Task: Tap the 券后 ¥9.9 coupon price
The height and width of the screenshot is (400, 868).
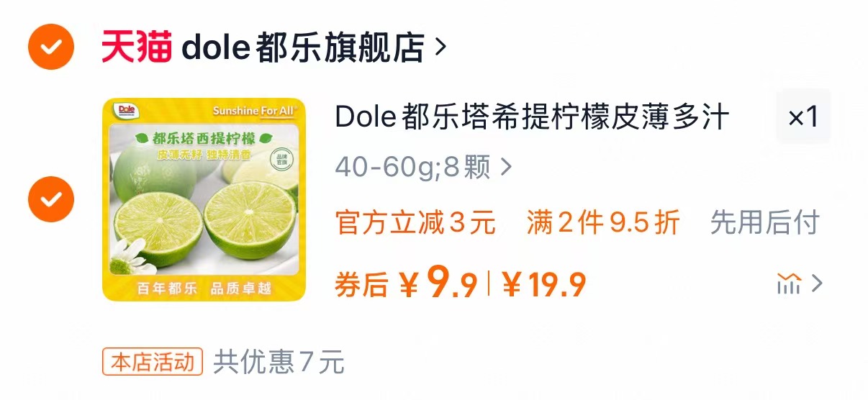Action: point(406,283)
